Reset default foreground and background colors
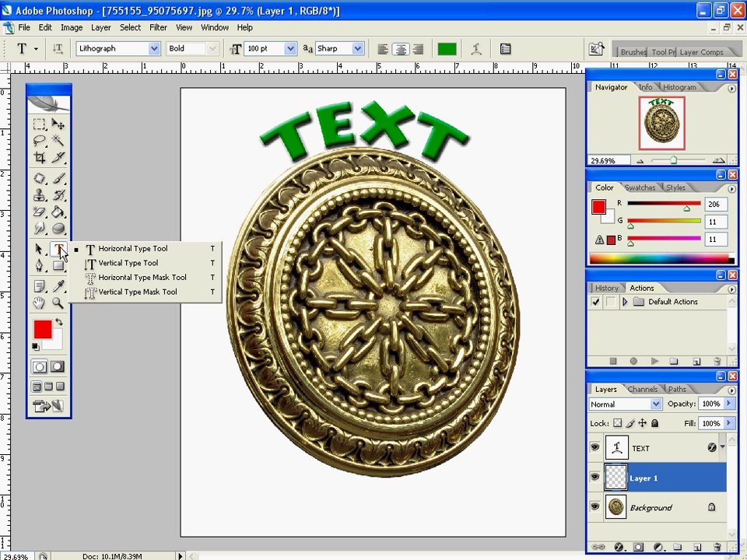The image size is (747, 560). [x=36, y=347]
